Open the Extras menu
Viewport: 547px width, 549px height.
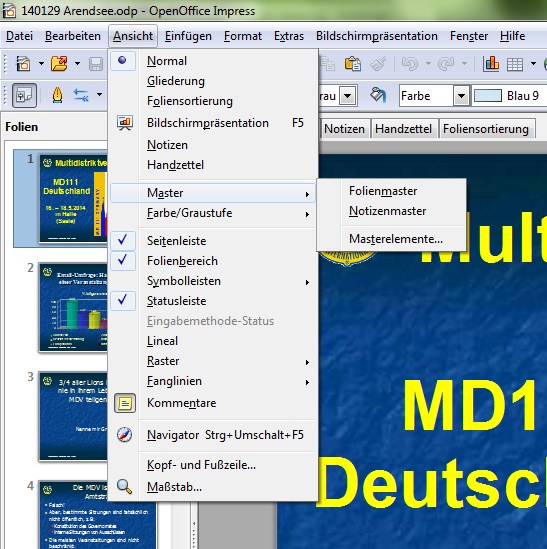289,36
